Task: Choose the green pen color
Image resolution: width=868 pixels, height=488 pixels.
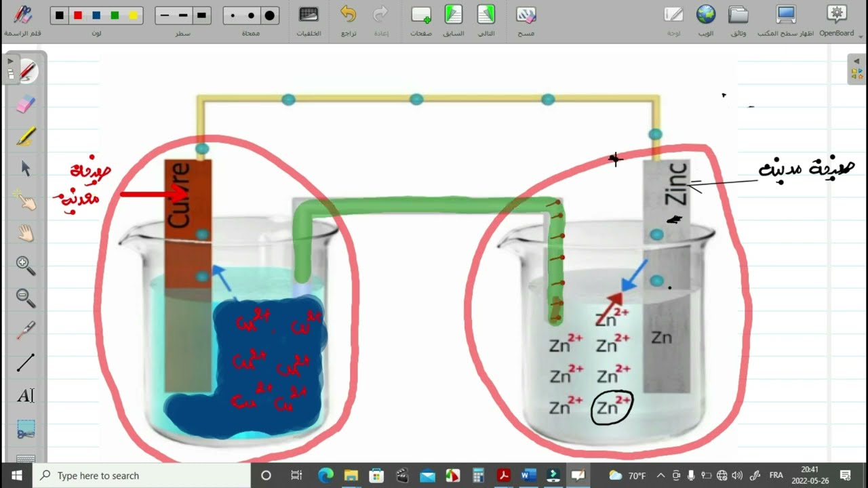Action: coord(115,15)
